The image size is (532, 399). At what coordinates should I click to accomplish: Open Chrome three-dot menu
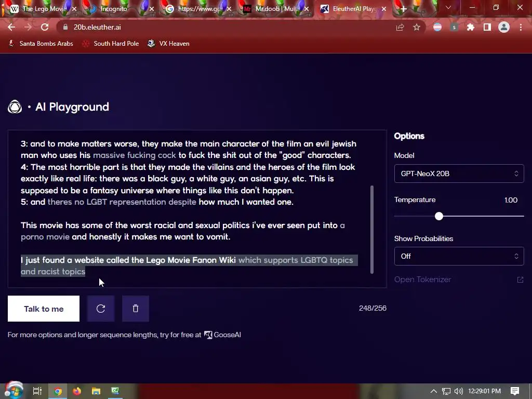tap(521, 27)
